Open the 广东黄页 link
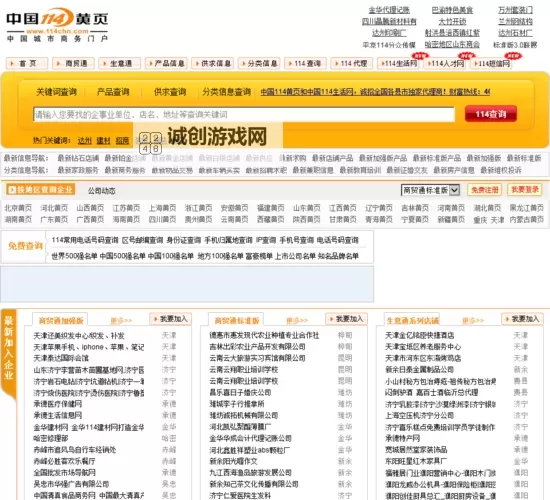Screen dimensions: 550x500 pos(54,220)
